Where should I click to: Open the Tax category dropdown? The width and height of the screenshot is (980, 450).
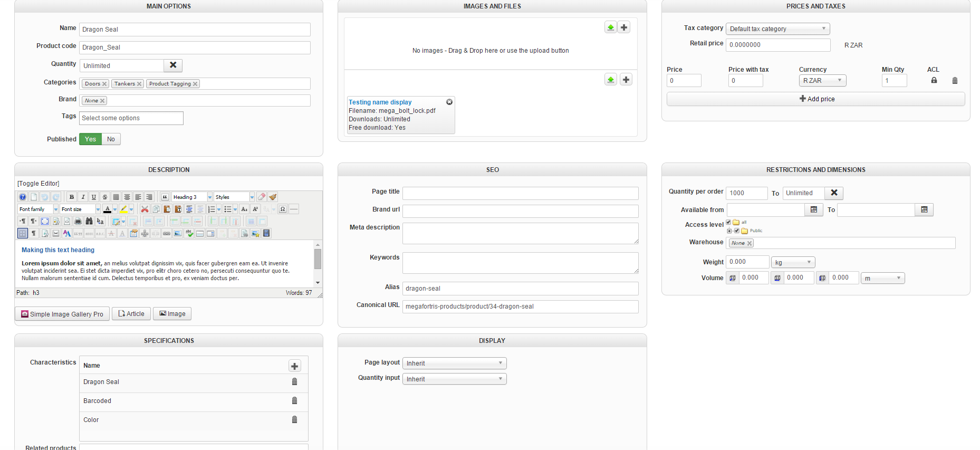point(778,29)
